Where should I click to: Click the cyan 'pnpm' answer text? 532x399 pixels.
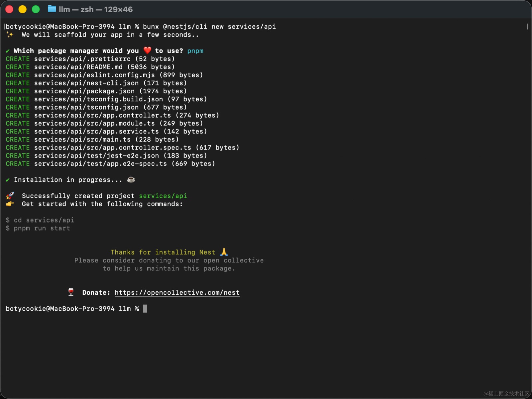coord(195,51)
